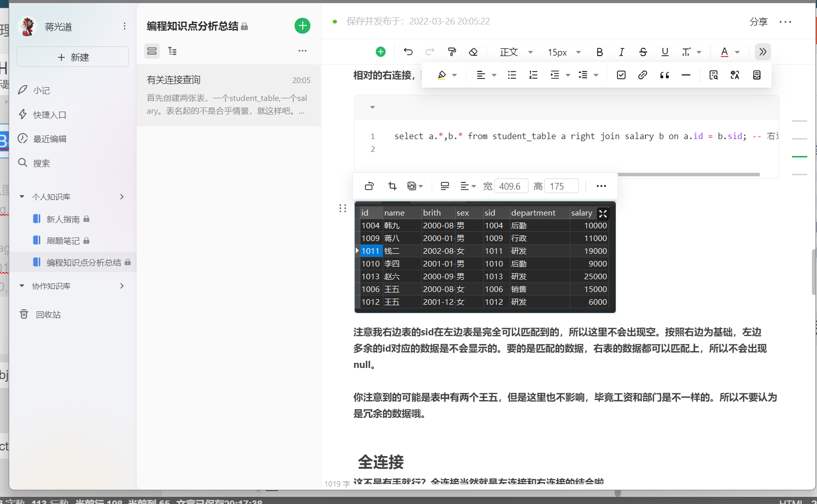The width and height of the screenshot is (817, 504).
Task: Click the undo icon in the toolbar
Action: [408, 51]
